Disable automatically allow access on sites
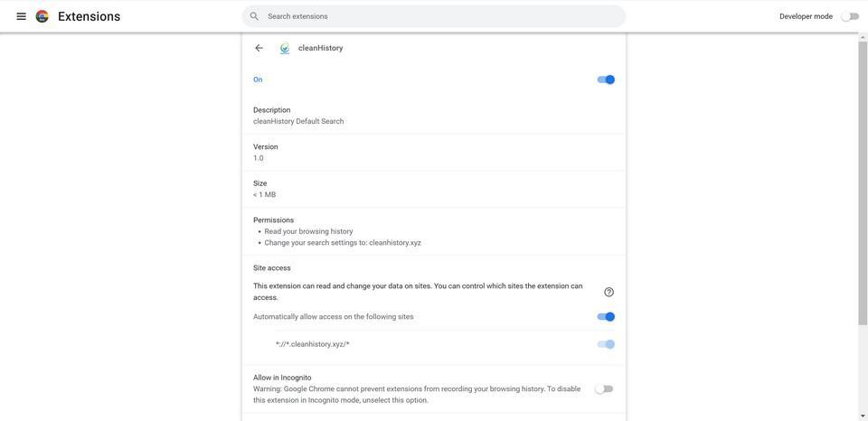The width and height of the screenshot is (868, 421). (x=606, y=317)
